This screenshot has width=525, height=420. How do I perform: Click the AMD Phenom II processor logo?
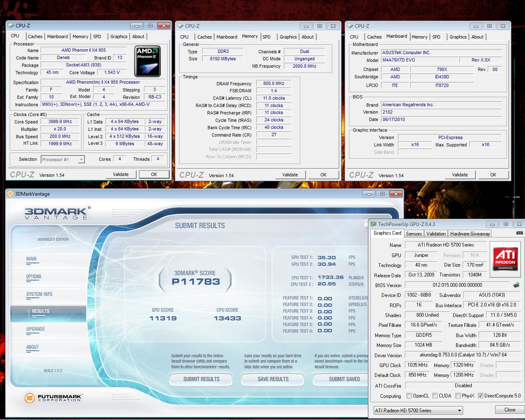pos(147,61)
